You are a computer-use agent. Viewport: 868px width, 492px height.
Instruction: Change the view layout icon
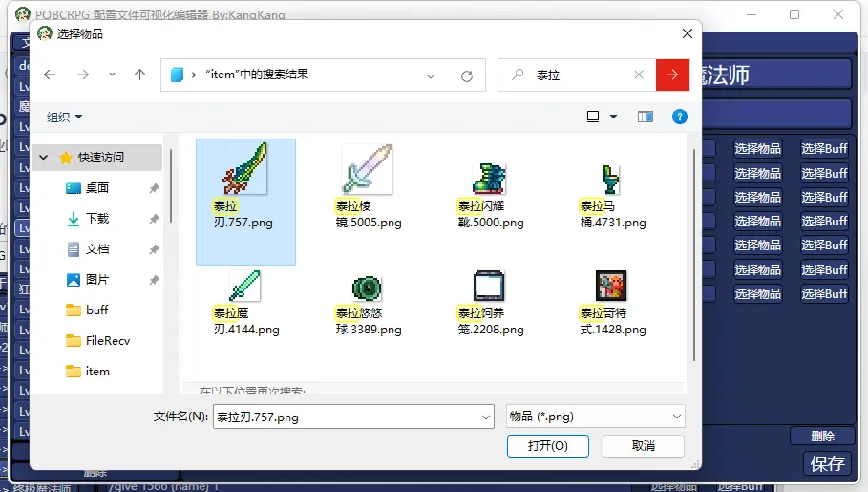tap(593, 117)
